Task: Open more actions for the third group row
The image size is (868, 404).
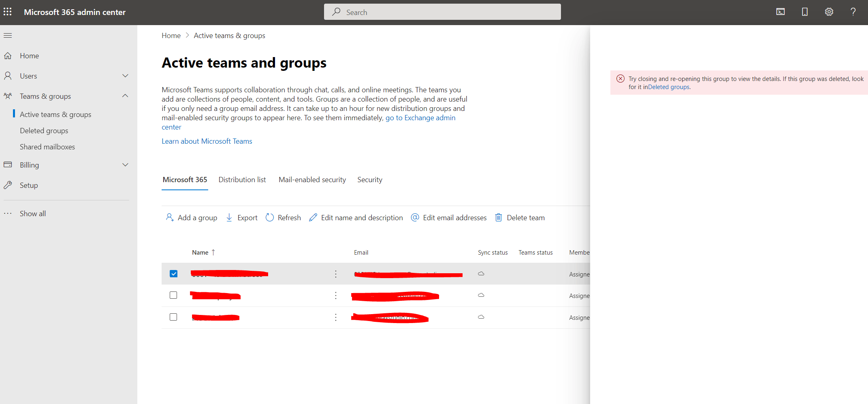Action: 336,317
